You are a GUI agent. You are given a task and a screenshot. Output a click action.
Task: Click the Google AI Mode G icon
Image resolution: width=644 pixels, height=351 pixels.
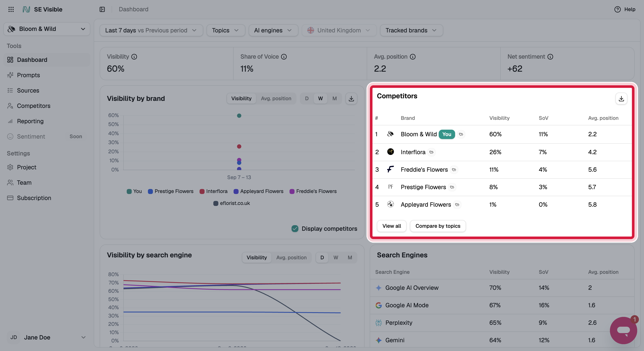(x=378, y=305)
